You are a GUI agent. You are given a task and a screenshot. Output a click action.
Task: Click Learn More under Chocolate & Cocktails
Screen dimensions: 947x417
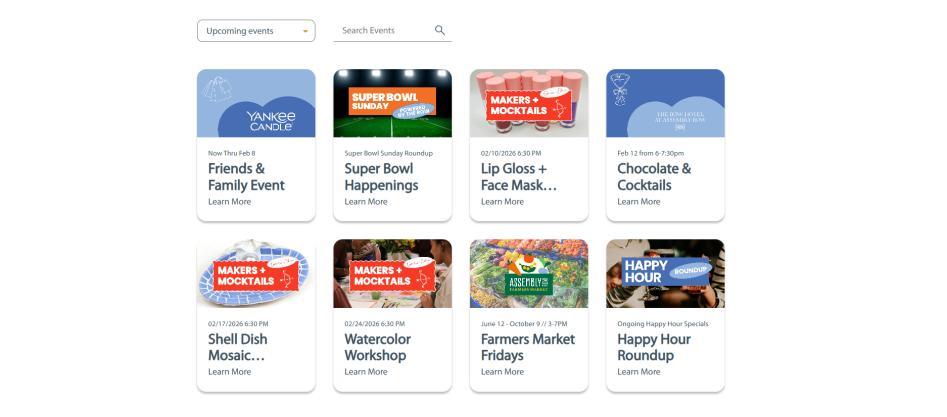[638, 202]
